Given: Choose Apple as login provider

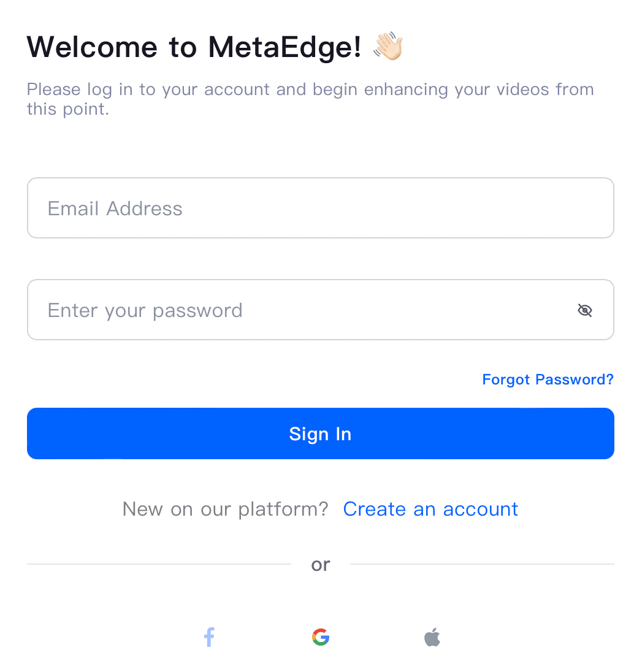Looking at the screenshot, I should click(x=432, y=637).
